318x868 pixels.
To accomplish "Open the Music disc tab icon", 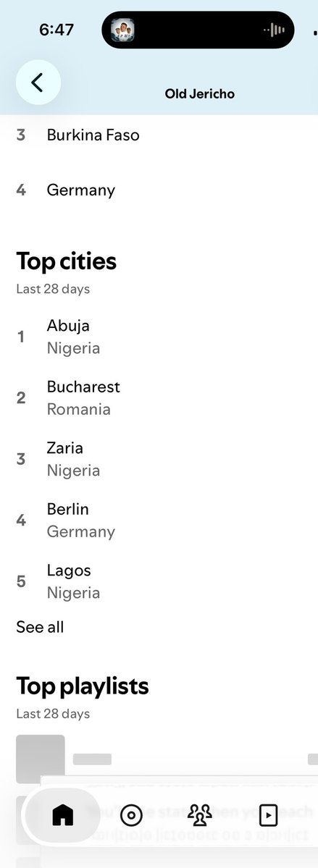I will (131, 815).
